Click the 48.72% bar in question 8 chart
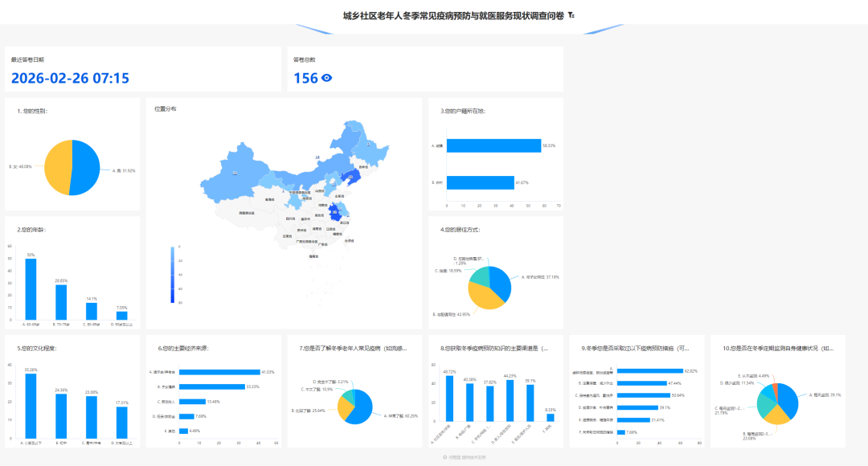The width and height of the screenshot is (868, 466). [x=449, y=408]
